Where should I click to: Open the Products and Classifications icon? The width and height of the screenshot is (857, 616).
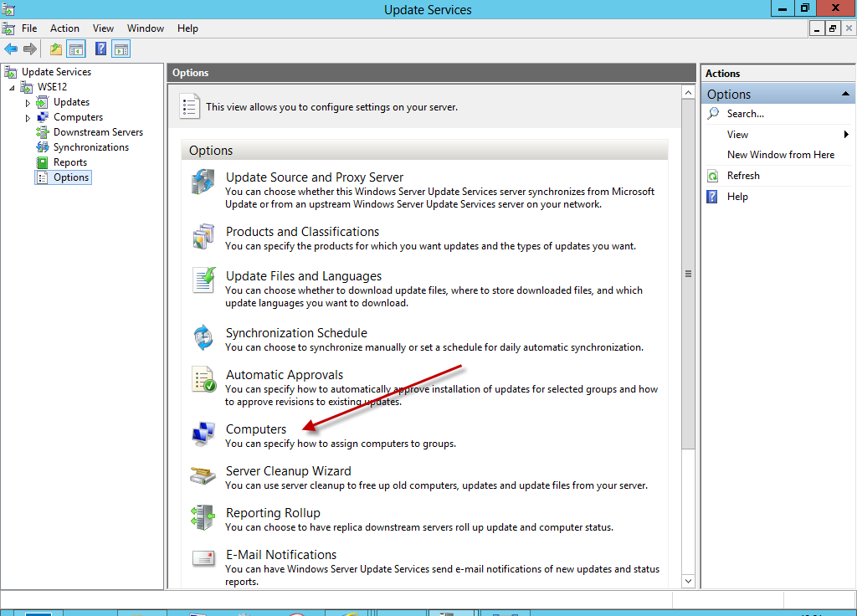[x=203, y=237]
